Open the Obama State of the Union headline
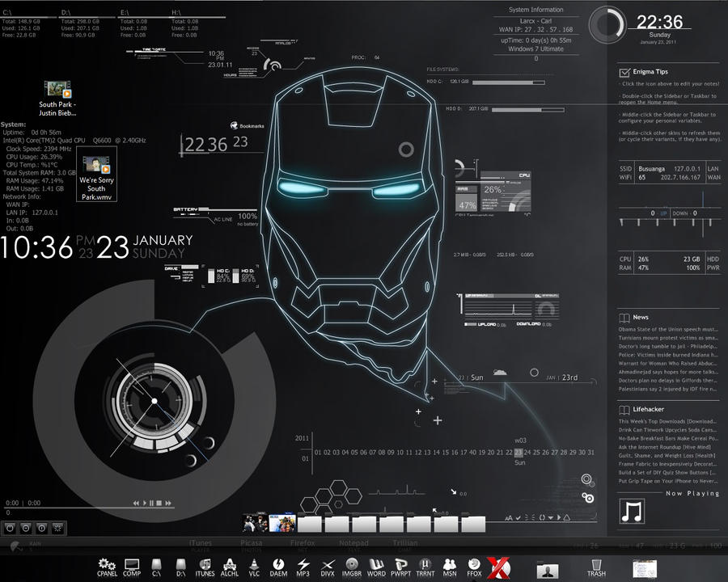The image size is (728, 582). tap(668, 330)
